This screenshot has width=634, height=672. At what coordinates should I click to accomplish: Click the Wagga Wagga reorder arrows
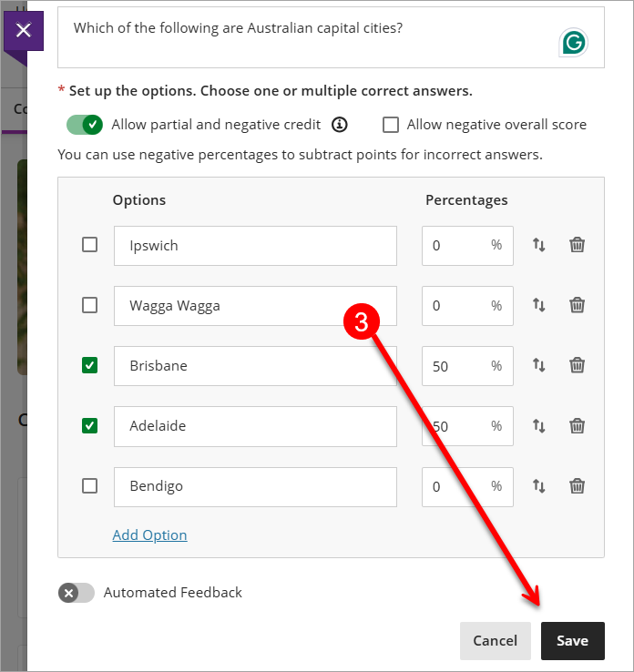[539, 305]
